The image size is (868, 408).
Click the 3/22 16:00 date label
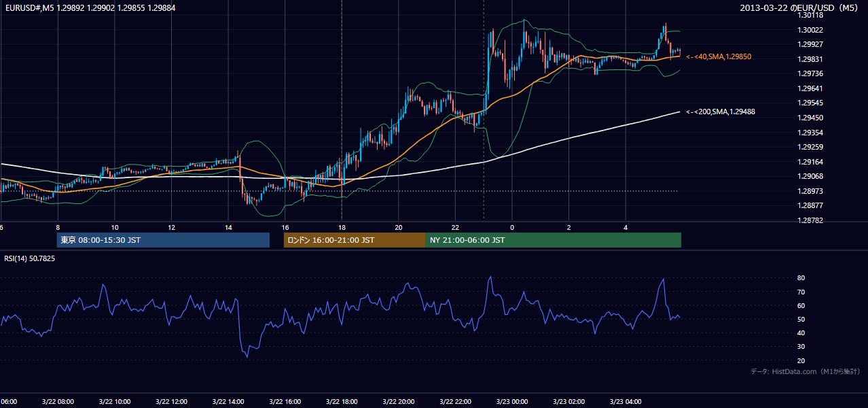pyautogui.click(x=285, y=402)
